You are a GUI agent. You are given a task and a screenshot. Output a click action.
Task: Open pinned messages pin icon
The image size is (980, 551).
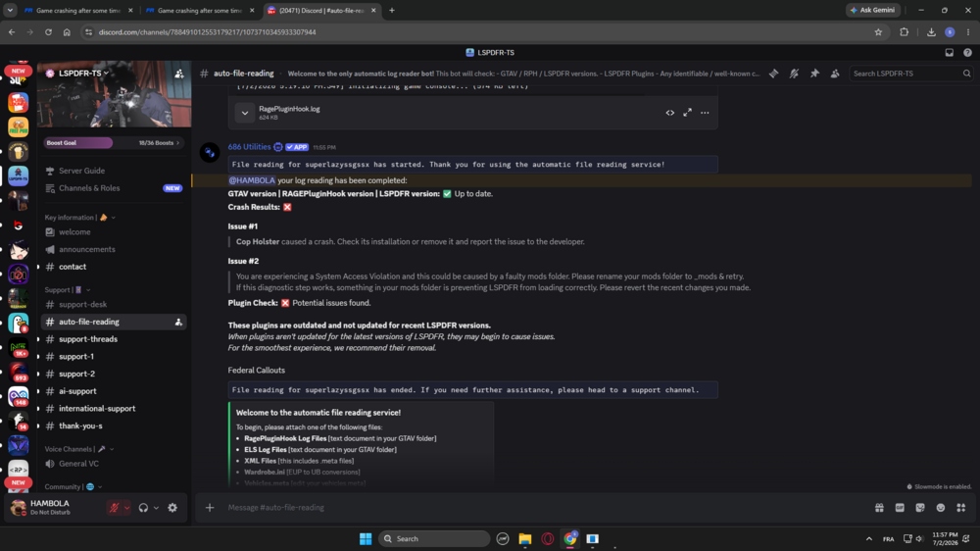[x=814, y=74]
